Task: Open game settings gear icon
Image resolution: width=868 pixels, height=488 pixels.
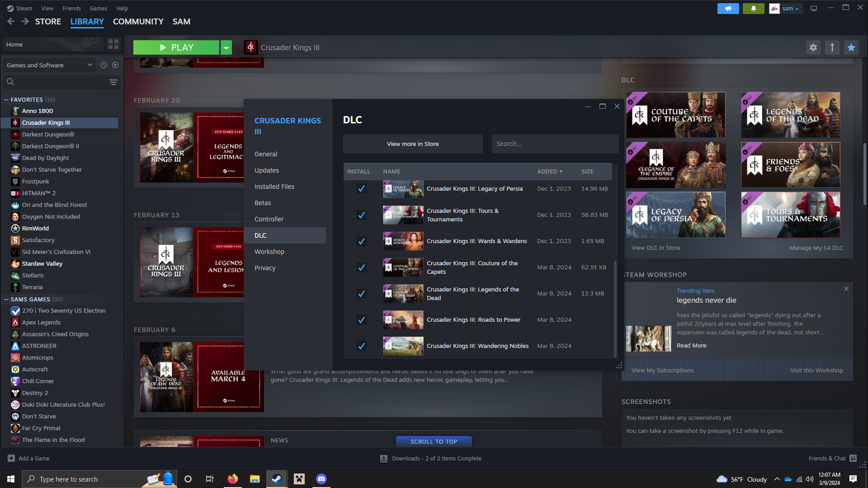Action: pyautogui.click(x=813, y=47)
